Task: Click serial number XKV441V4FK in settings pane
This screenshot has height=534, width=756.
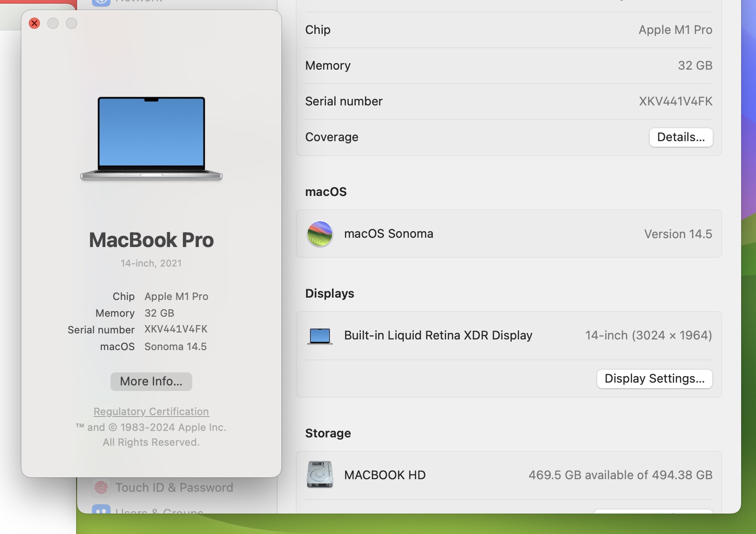Action: point(676,101)
